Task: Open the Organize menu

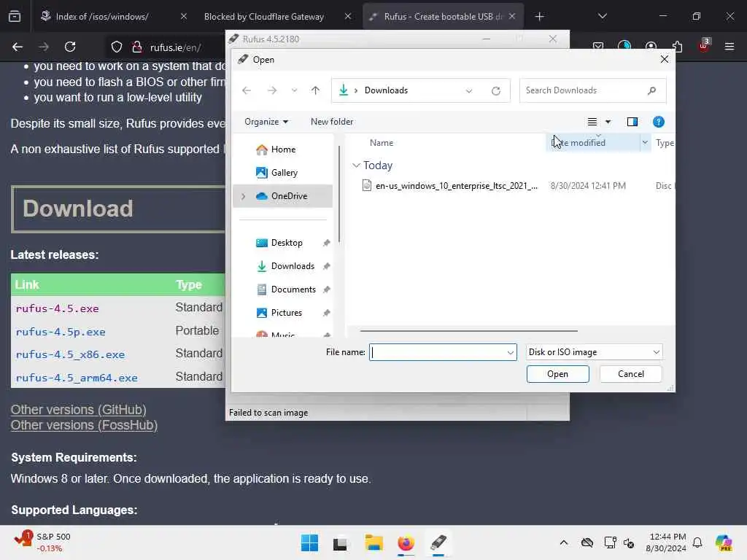Action: [266, 122]
